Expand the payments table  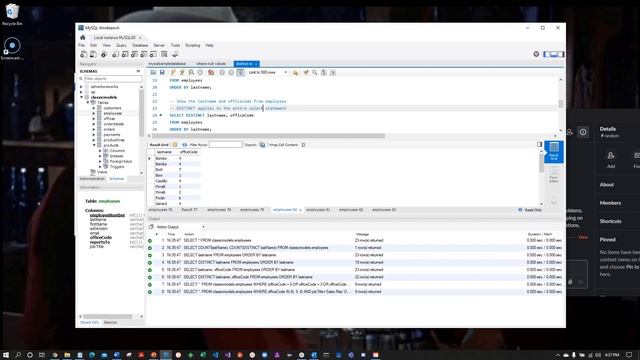pyautogui.click(x=94, y=135)
